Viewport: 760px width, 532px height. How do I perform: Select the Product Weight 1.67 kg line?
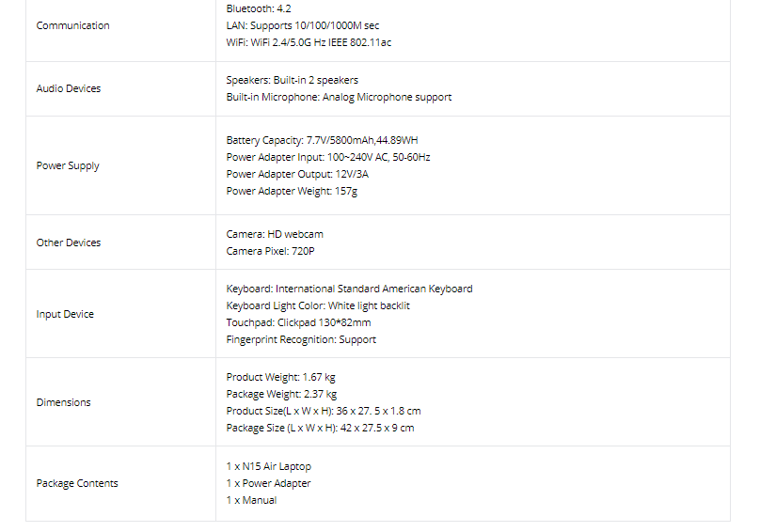click(x=280, y=378)
